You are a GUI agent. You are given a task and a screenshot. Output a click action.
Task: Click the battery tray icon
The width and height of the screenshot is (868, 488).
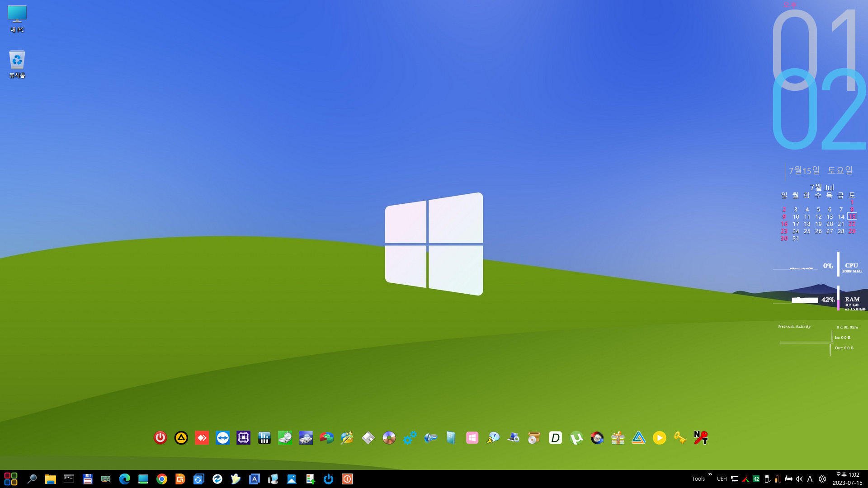click(788, 479)
